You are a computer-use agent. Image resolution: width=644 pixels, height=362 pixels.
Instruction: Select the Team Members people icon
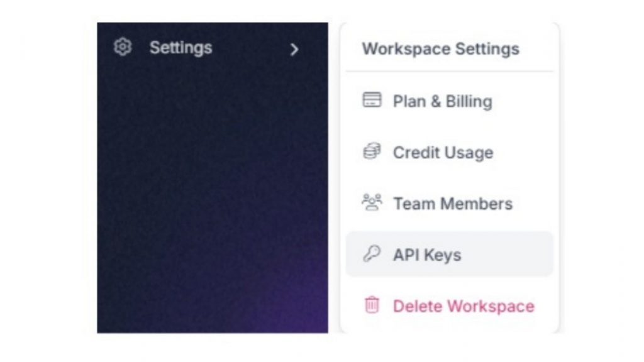coord(372,202)
